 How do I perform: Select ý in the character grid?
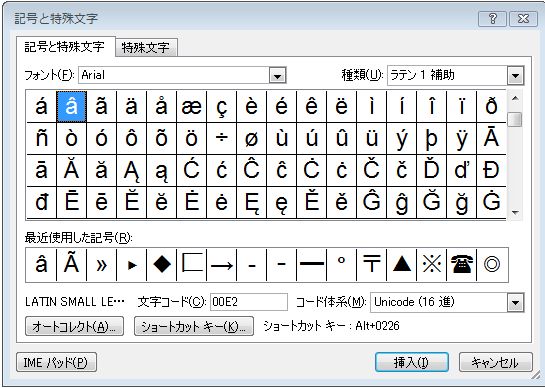[x=401, y=138]
